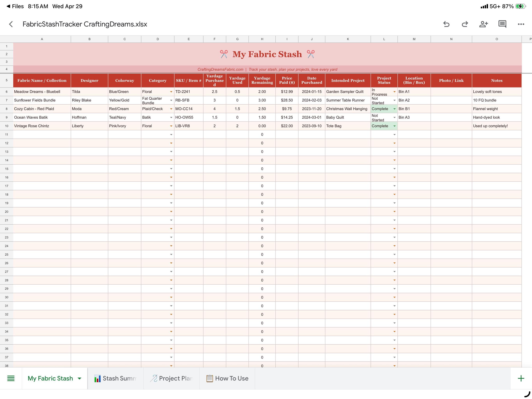Screen dimensions: 532x399
Task: Tap the file title FabricStashTracker CraftingDreams.xlsx
Action: pos(85,24)
